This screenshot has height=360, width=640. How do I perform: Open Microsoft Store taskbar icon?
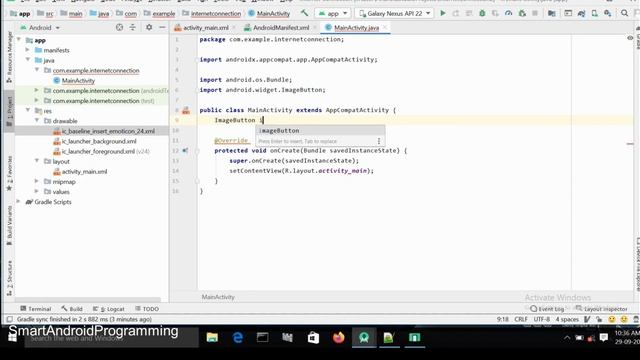click(x=313, y=338)
